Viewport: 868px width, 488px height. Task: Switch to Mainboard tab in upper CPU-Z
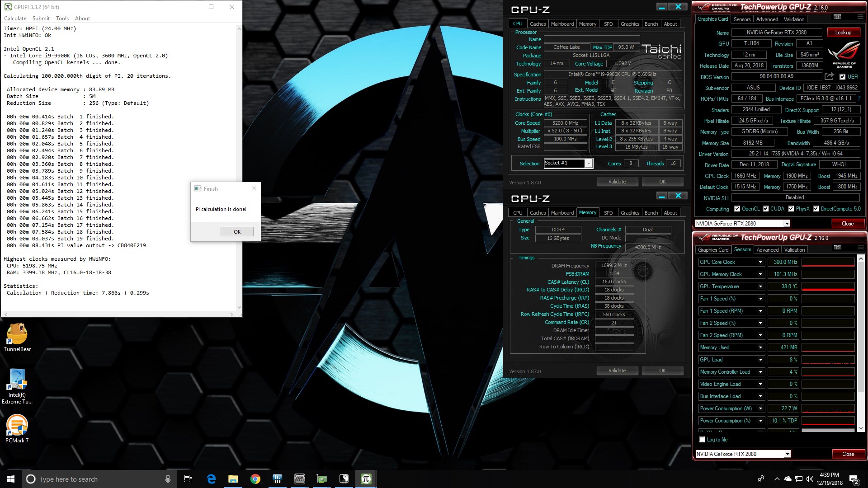pos(562,24)
